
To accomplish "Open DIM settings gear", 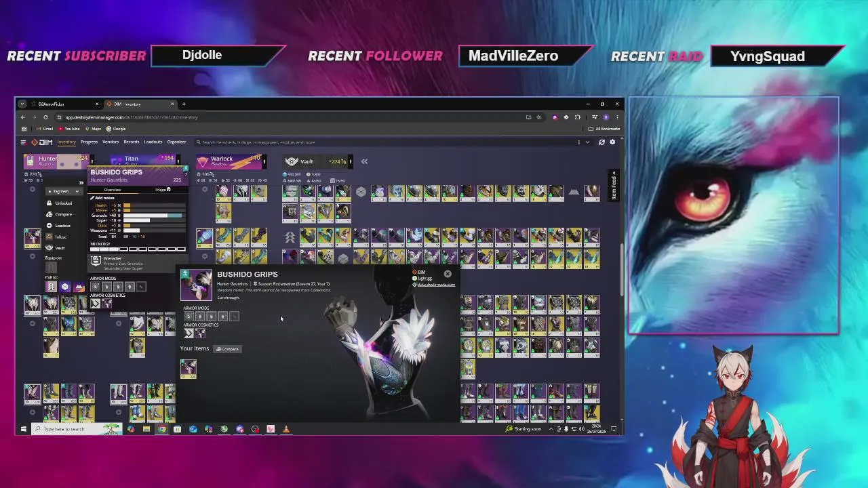I will (x=612, y=142).
